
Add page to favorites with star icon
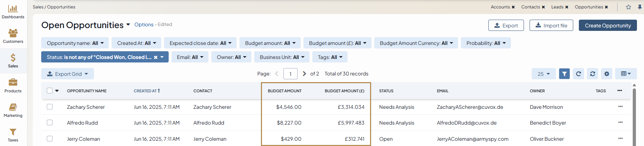tap(628, 7)
